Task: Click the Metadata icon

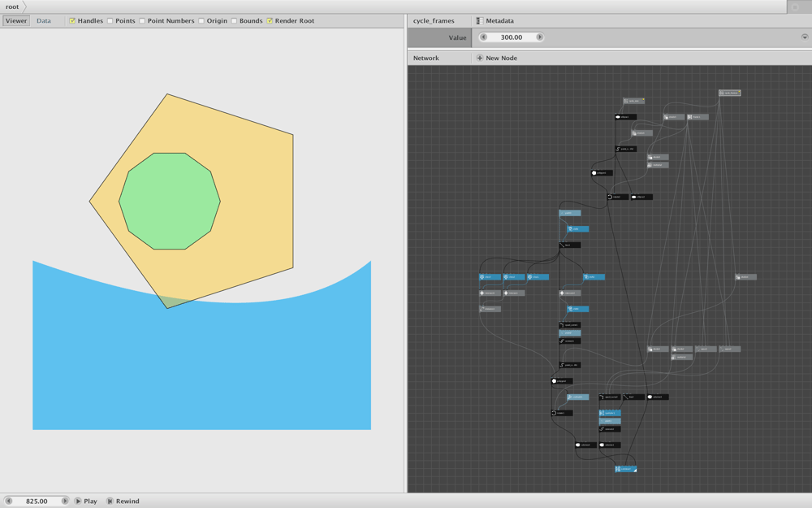Action: click(x=480, y=21)
